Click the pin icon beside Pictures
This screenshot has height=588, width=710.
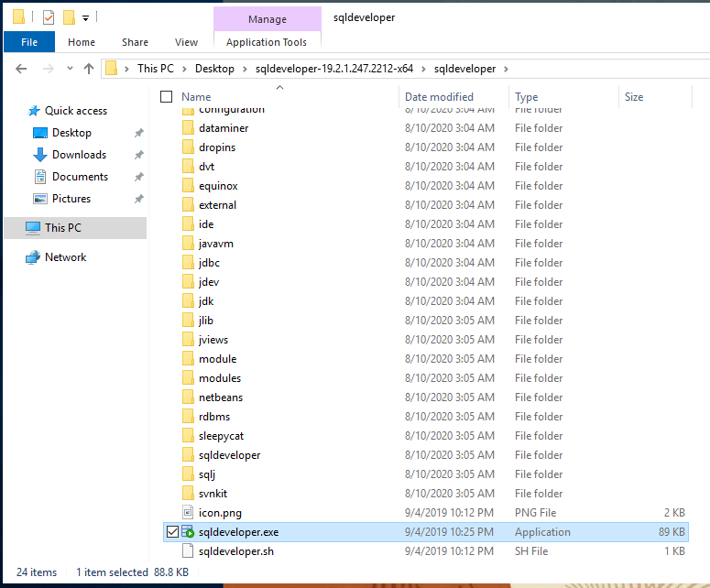coord(139,199)
